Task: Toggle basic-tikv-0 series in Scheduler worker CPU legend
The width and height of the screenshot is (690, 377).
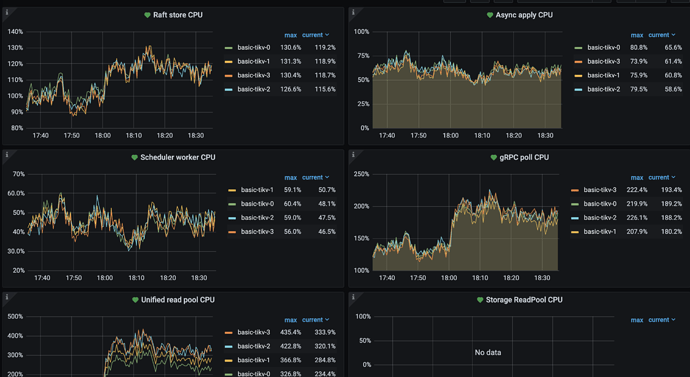Action: pos(257,204)
